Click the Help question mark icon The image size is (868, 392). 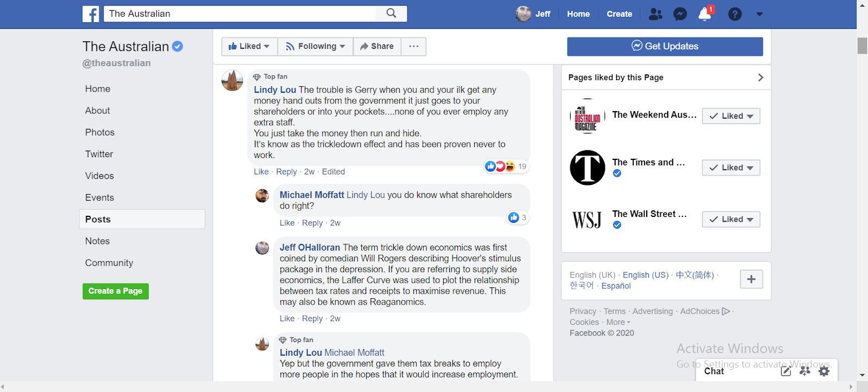[735, 14]
